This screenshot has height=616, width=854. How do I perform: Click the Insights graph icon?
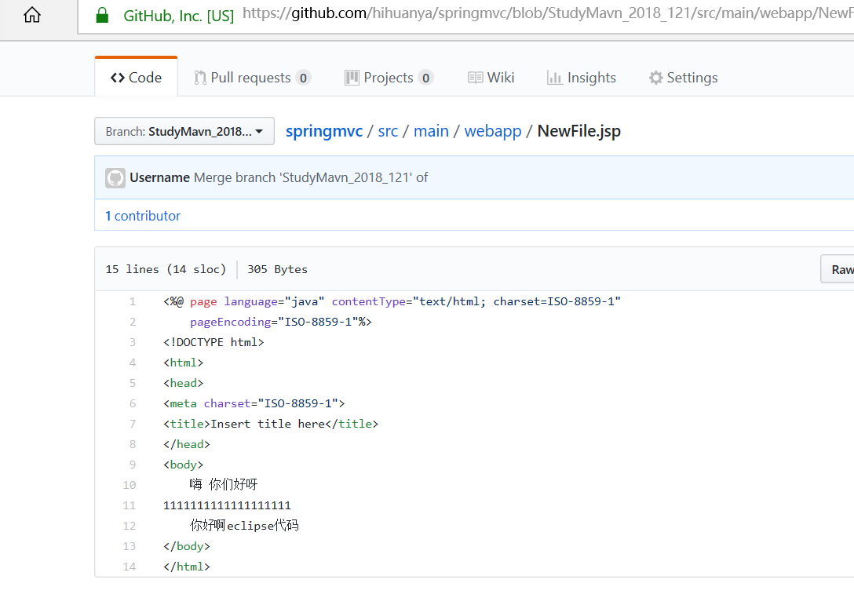coord(554,78)
